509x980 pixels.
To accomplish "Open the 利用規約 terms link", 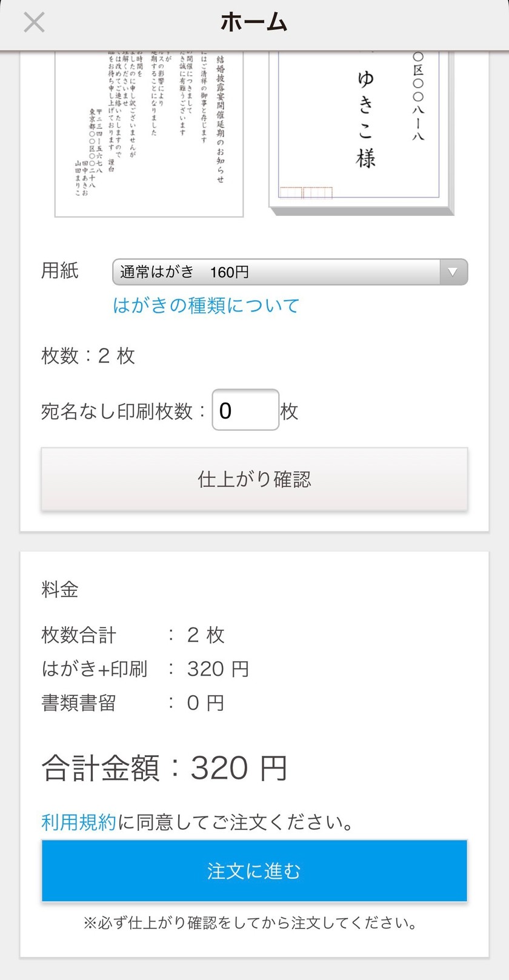I will coord(78,822).
